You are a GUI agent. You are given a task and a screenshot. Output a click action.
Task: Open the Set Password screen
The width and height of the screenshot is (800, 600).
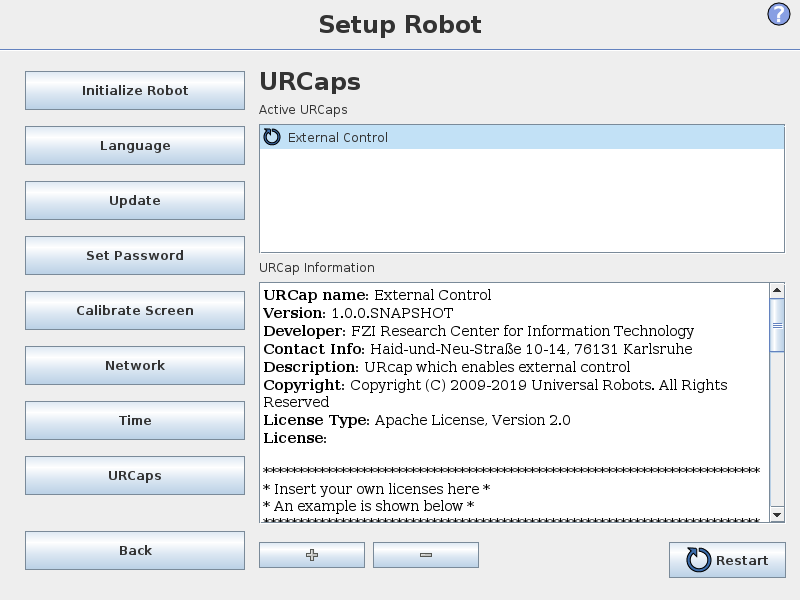click(x=134, y=255)
